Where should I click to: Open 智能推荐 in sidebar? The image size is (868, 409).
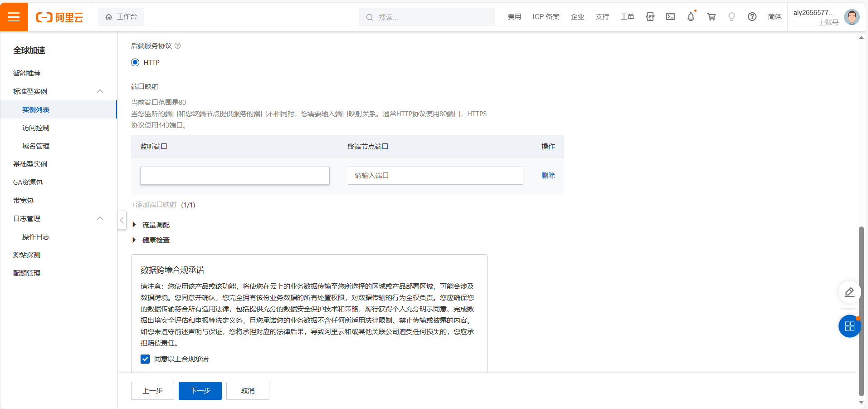coord(27,73)
